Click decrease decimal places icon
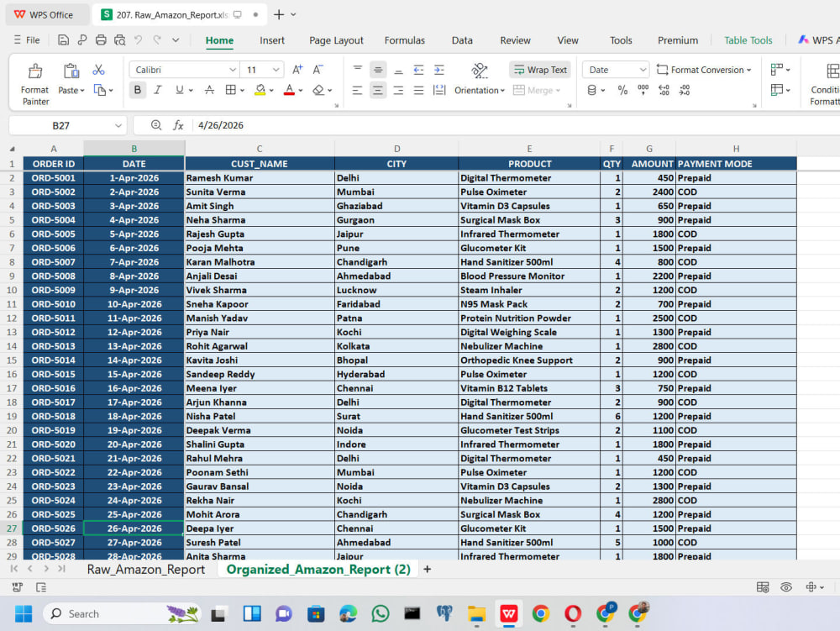Screen dimensions: 840x631 click(x=685, y=90)
